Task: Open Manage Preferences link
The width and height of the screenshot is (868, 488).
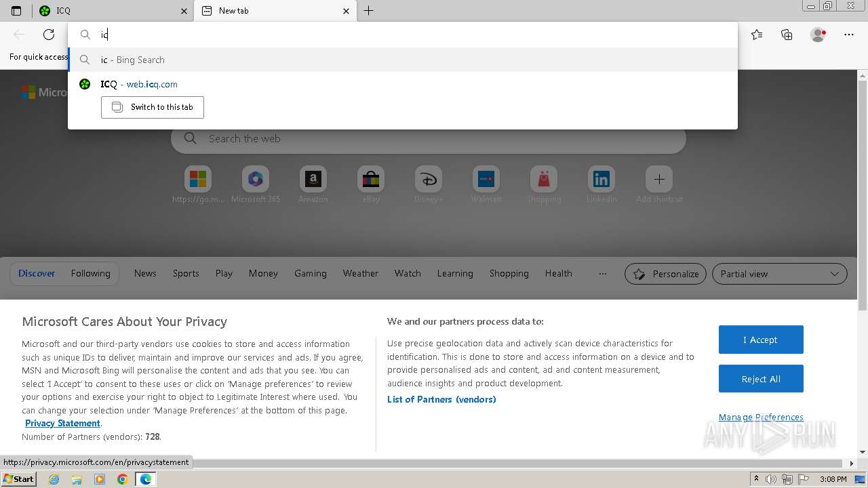Action: (761, 418)
